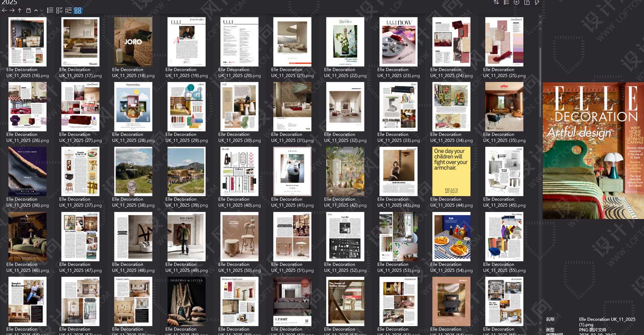
Task: Click the add item plus icon
Action: coord(516,2)
